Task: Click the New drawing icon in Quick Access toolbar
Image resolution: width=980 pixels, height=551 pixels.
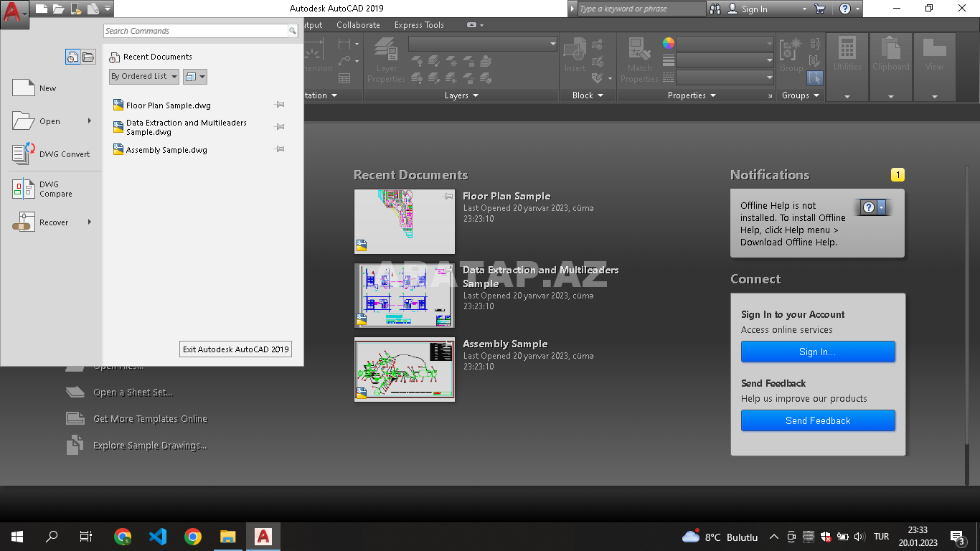Action: coord(42,9)
